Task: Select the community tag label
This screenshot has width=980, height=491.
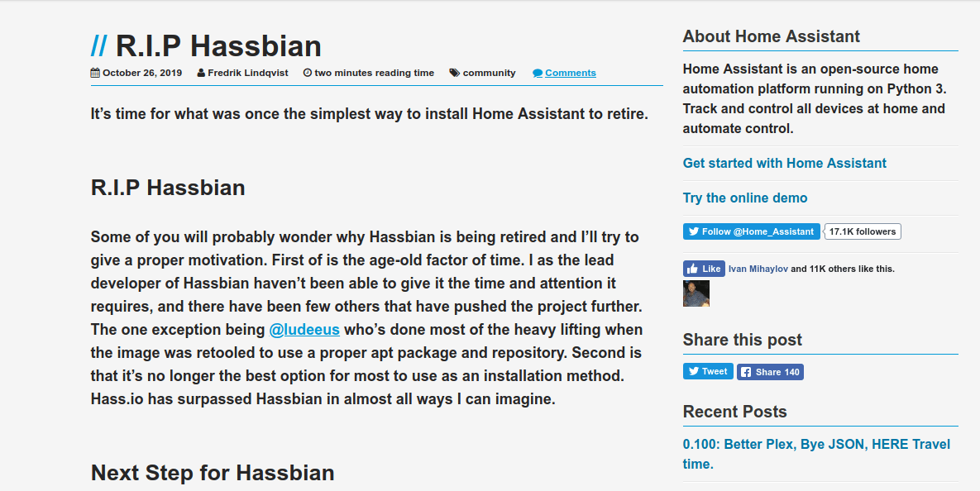Action: [x=490, y=73]
